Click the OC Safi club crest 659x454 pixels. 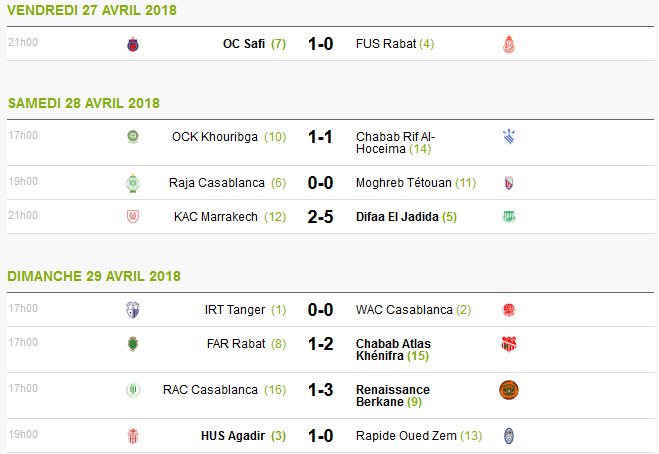pyautogui.click(x=132, y=44)
